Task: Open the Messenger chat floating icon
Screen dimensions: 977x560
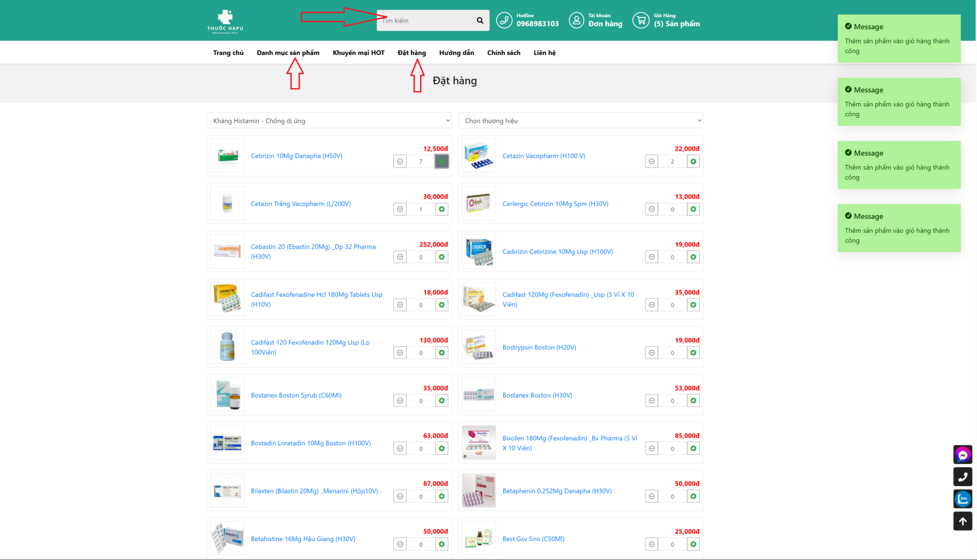Action: (x=962, y=454)
